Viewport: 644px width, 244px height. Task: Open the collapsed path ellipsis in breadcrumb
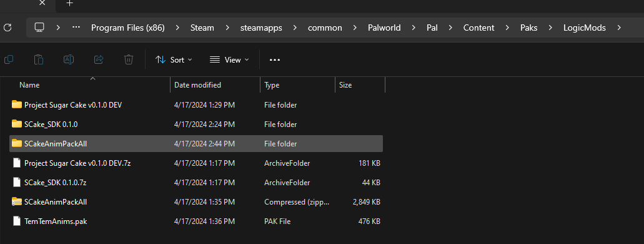[76, 28]
